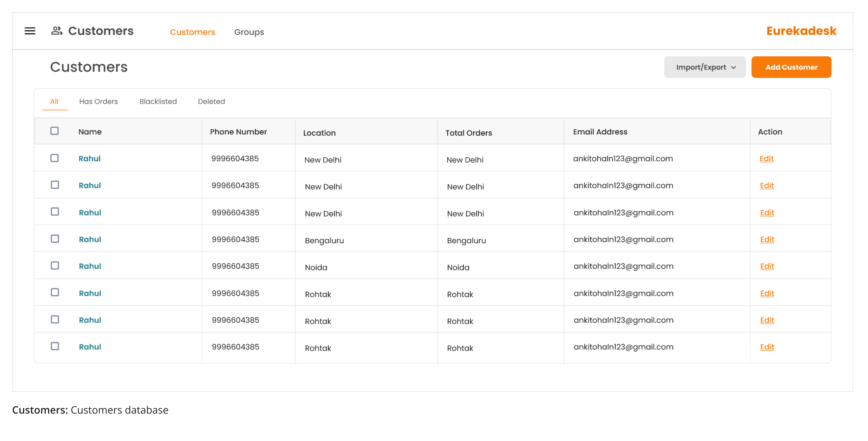
Task: Switch to the Groups top navigation tab
Action: pos(249,32)
